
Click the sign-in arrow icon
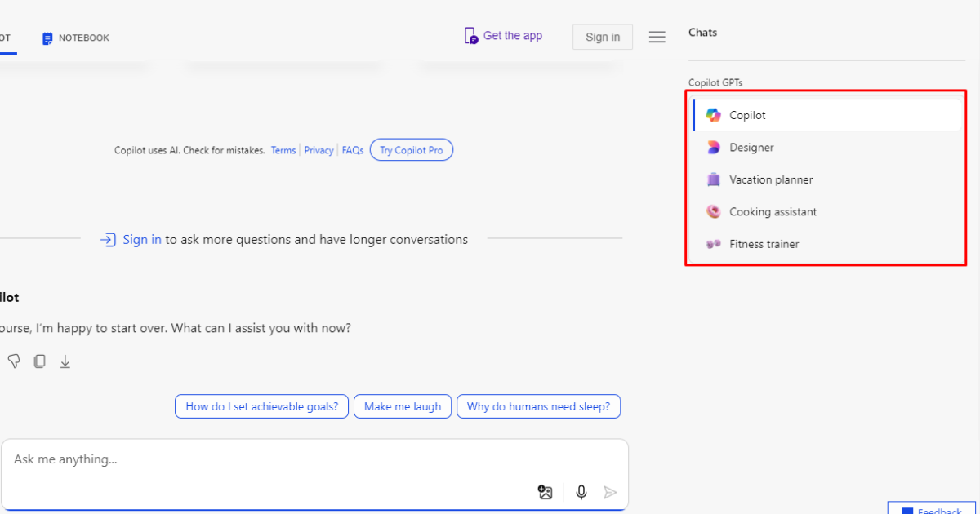pyautogui.click(x=108, y=240)
